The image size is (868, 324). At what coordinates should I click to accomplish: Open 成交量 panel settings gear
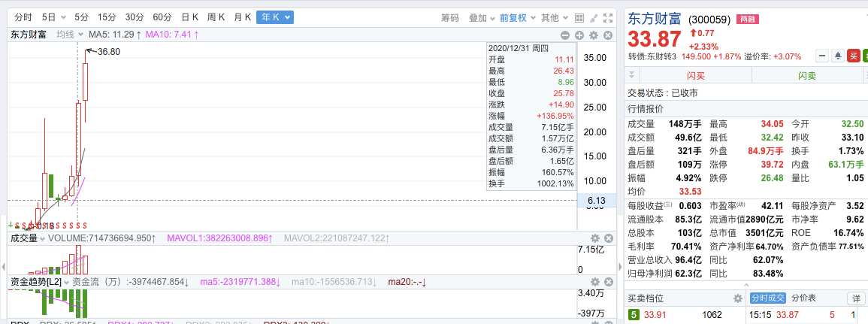point(595,239)
